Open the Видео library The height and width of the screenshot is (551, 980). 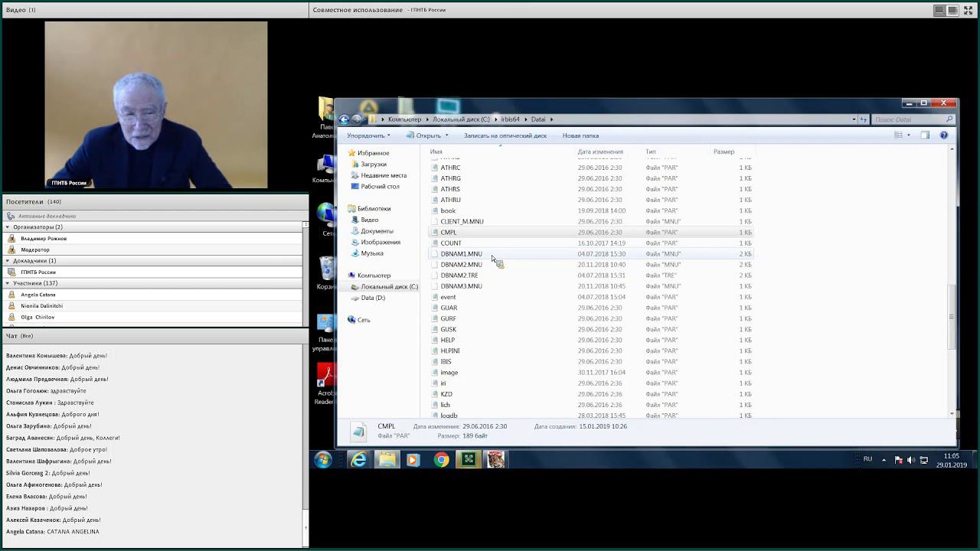point(370,220)
